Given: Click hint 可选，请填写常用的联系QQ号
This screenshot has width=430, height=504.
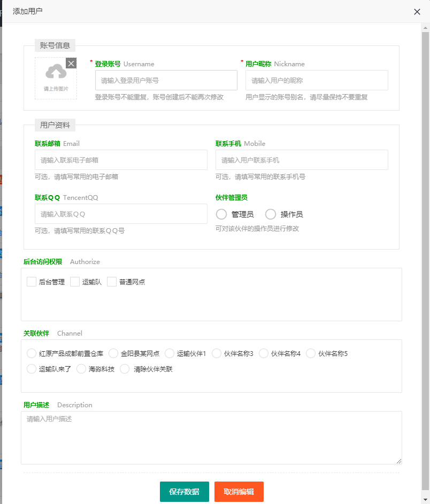Looking at the screenshot, I should pyautogui.click(x=80, y=231).
